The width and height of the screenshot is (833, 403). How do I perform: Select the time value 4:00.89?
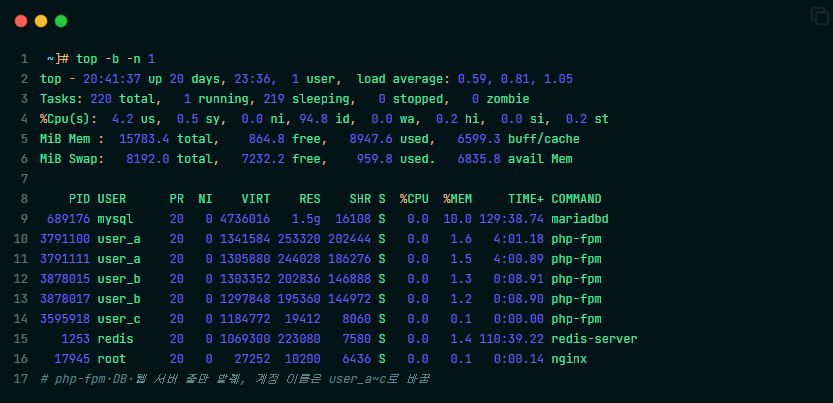pos(518,259)
